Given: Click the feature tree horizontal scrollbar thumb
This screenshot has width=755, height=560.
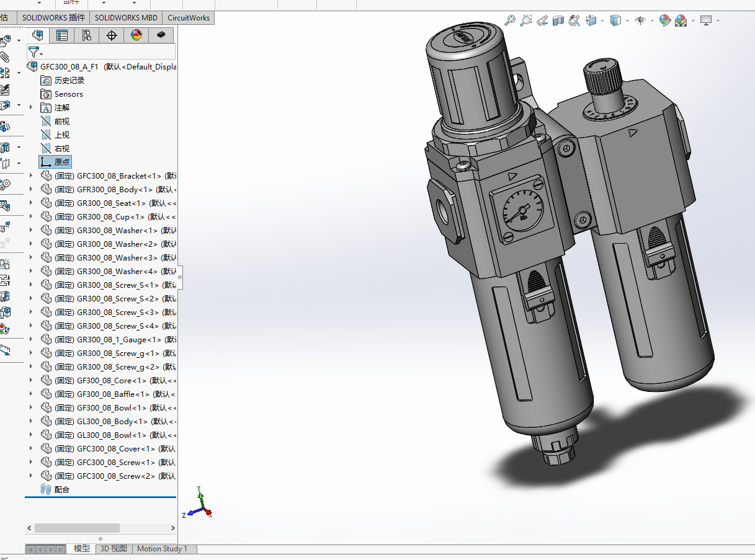Looking at the screenshot, I should [77, 528].
